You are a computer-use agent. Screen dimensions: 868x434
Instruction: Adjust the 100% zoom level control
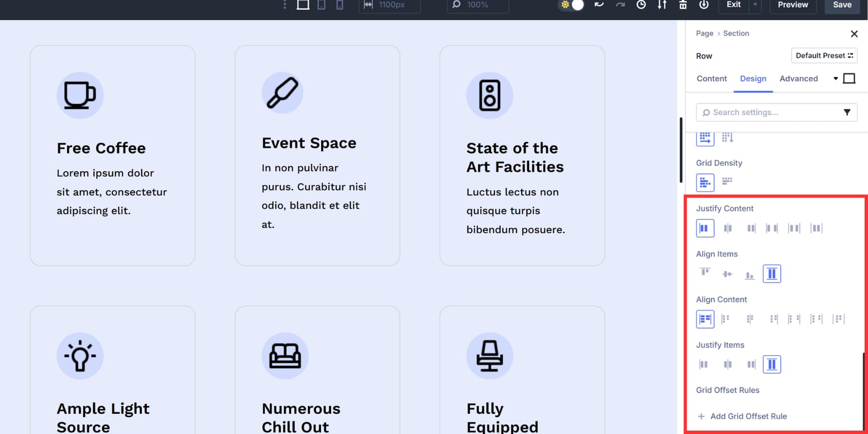click(477, 5)
